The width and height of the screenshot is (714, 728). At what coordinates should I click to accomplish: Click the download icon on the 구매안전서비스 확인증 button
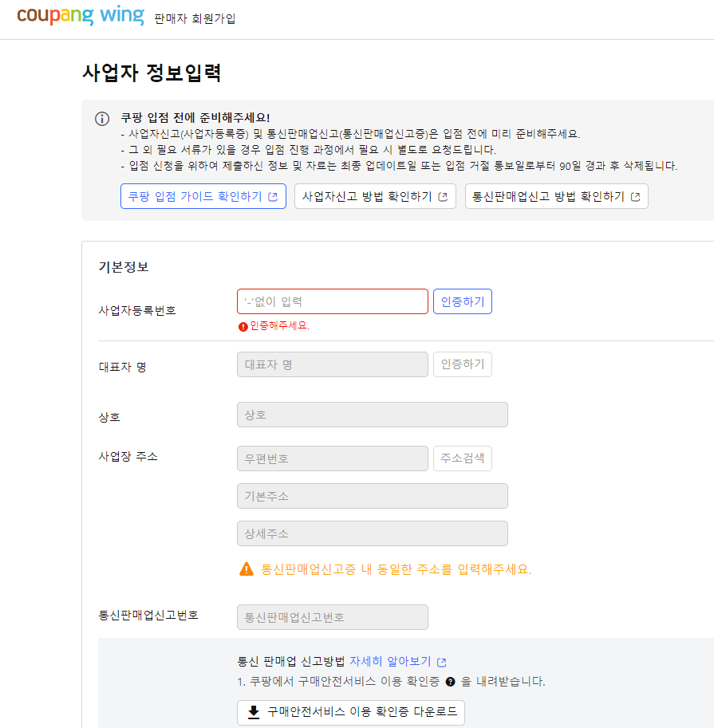(x=254, y=713)
